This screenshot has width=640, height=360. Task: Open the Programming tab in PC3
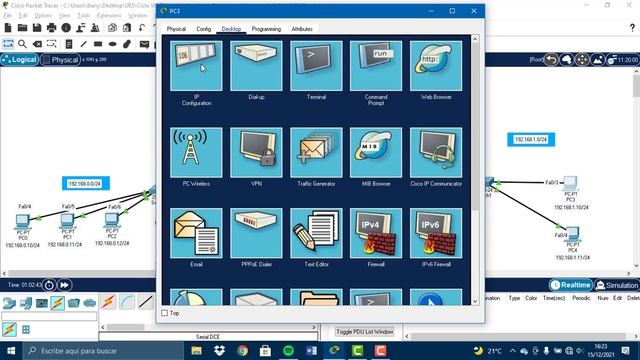[266, 29]
